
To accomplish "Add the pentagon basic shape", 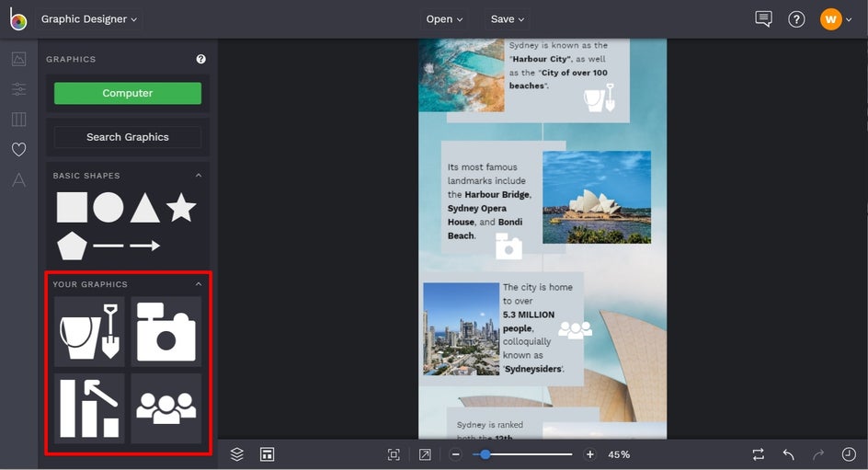I will pyautogui.click(x=72, y=246).
